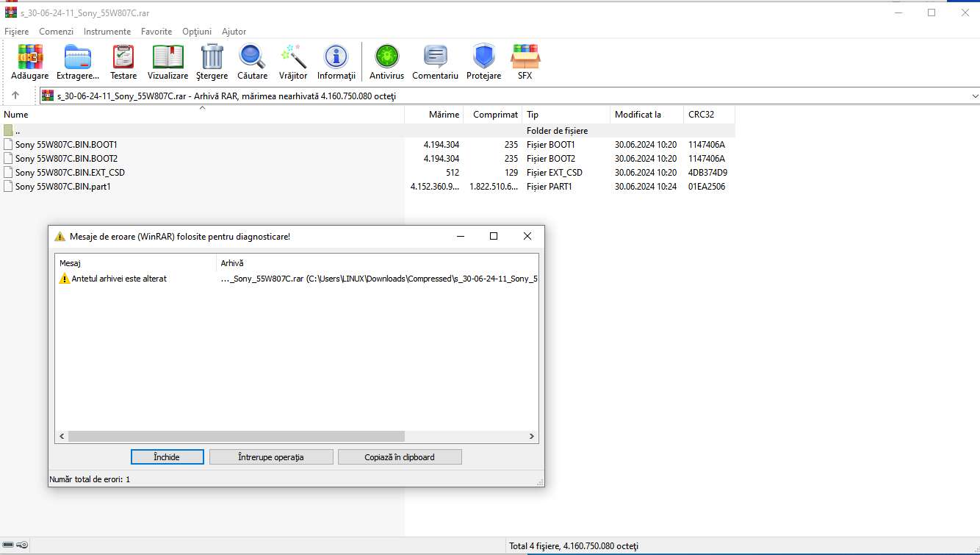Image resolution: width=980 pixels, height=555 pixels.
Task: Launch the Vrăjitor wizard icon
Action: [x=293, y=57]
